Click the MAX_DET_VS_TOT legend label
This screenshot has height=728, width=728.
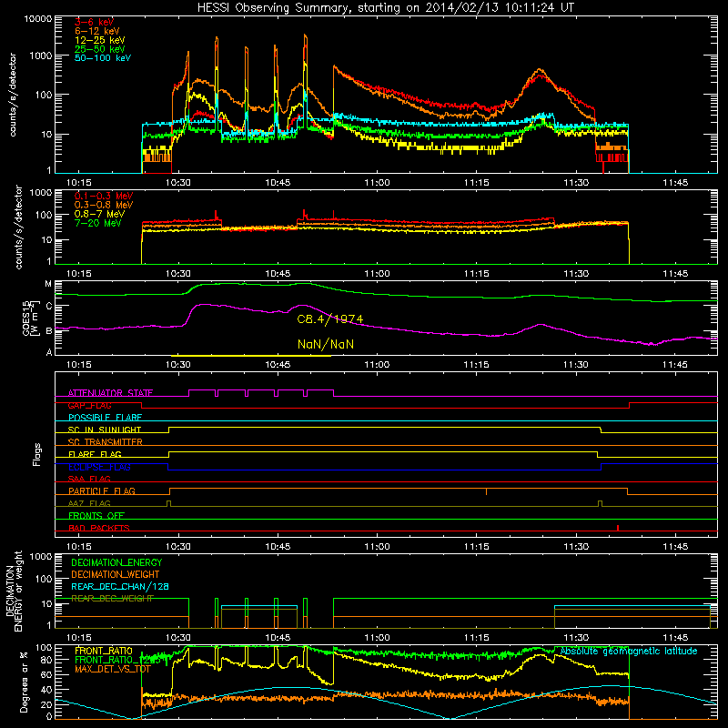[x=113, y=669]
